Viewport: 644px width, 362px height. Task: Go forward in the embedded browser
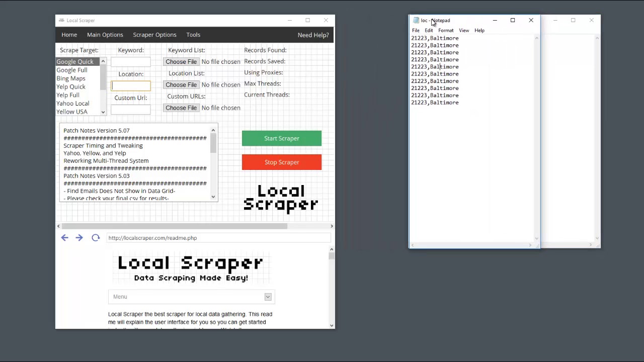[79, 238]
